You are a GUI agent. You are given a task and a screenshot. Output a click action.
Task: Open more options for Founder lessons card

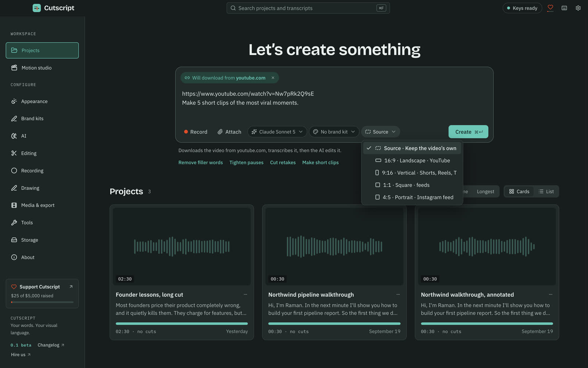coord(245,294)
